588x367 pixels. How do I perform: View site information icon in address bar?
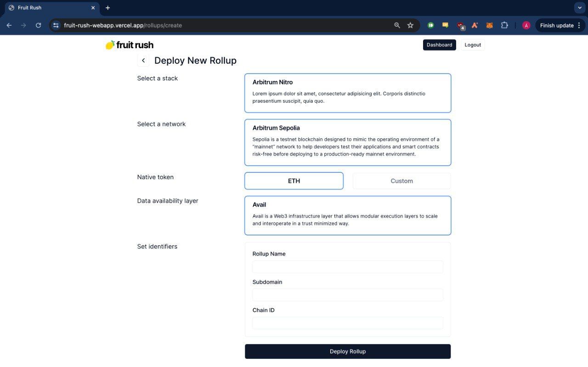pos(56,25)
